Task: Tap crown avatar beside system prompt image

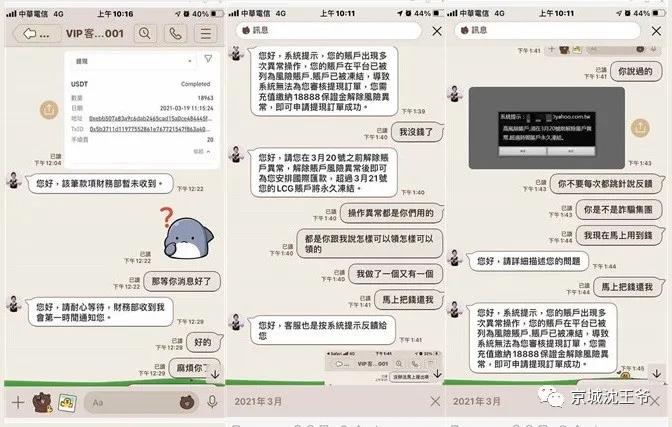Action: [x=640, y=128]
